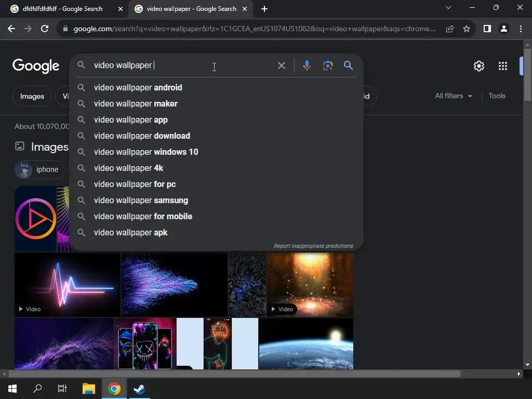Open Google quick settings gear
Screen dimensions: 532x399
[478, 66]
